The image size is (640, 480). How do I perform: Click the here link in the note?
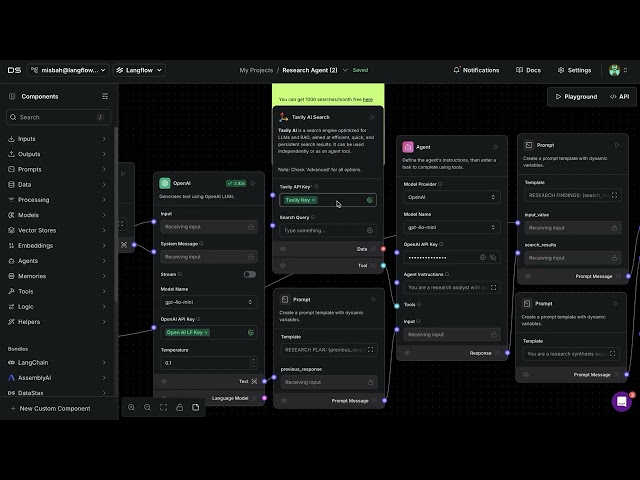click(x=367, y=100)
